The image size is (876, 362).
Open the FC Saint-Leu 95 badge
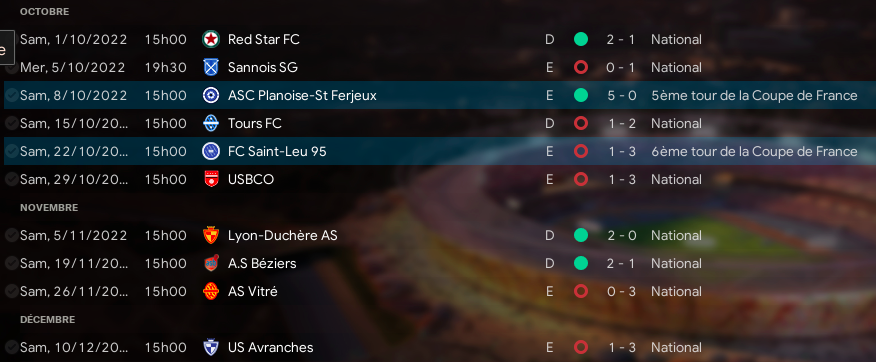pyautogui.click(x=211, y=151)
